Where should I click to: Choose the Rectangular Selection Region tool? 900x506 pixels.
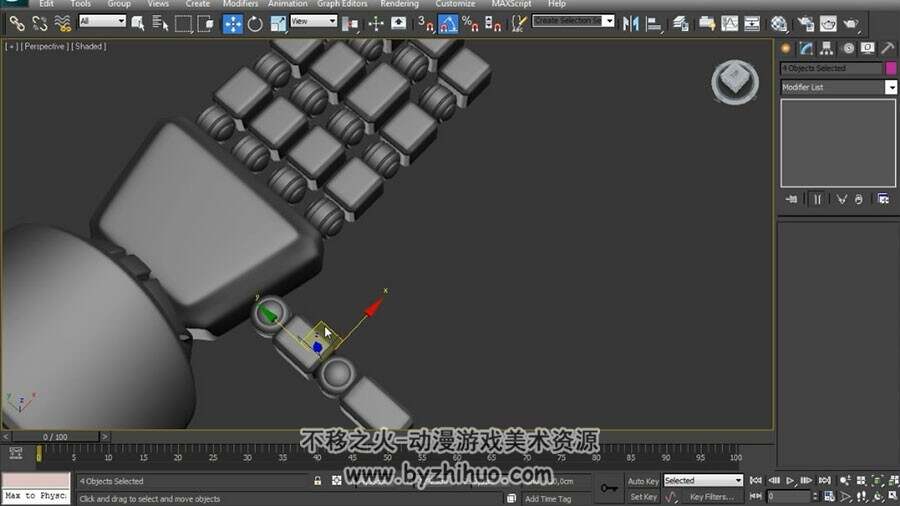tap(183, 24)
